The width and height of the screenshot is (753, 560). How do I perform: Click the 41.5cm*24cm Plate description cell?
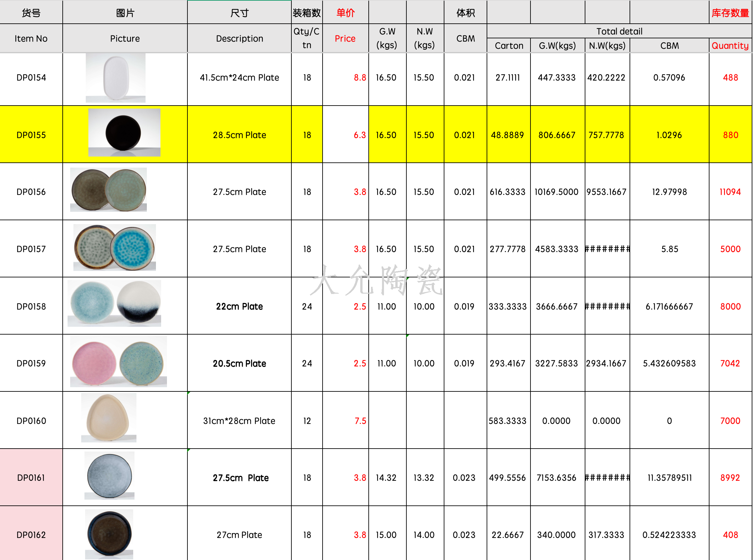[x=239, y=78]
